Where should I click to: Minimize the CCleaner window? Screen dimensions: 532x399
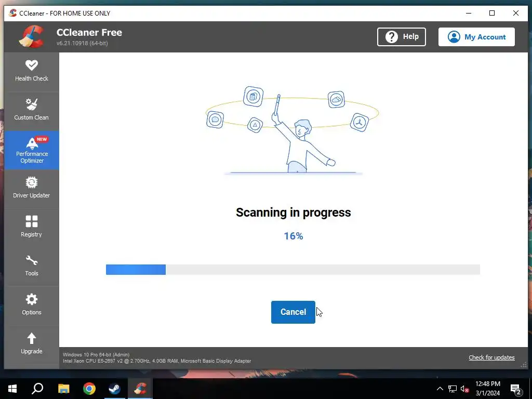tap(469, 13)
